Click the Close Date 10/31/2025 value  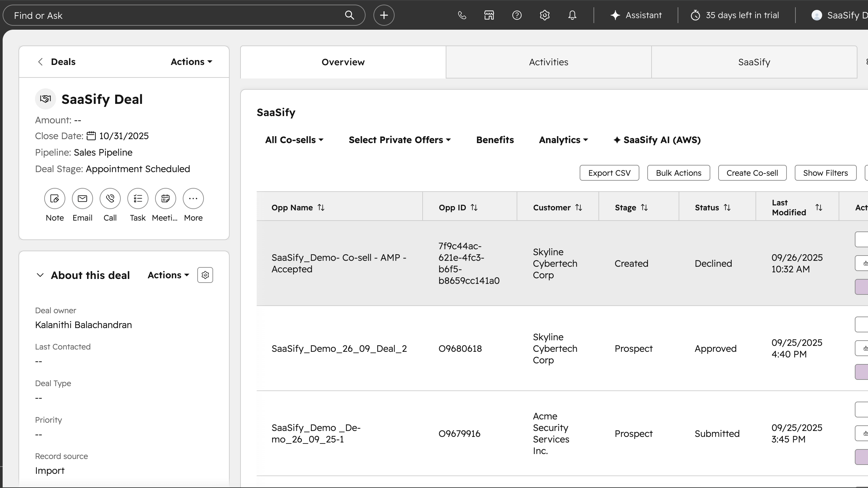[x=124, y=136]
